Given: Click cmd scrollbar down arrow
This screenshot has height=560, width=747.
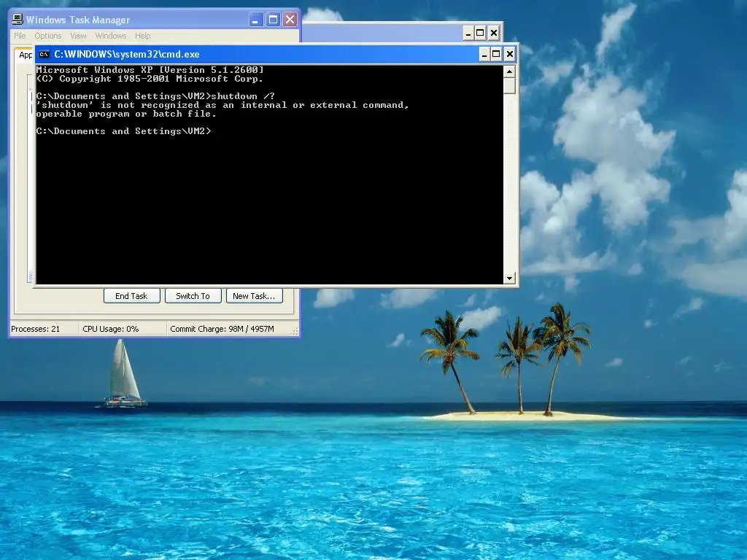Looking at the screenshot, I should pyautogui.click(x=509, y=278).
